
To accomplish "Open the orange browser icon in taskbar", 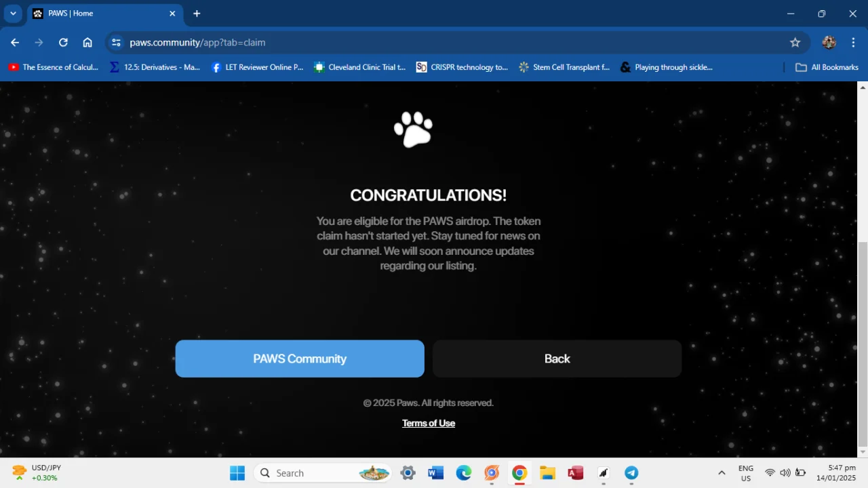I will [492, 473].
